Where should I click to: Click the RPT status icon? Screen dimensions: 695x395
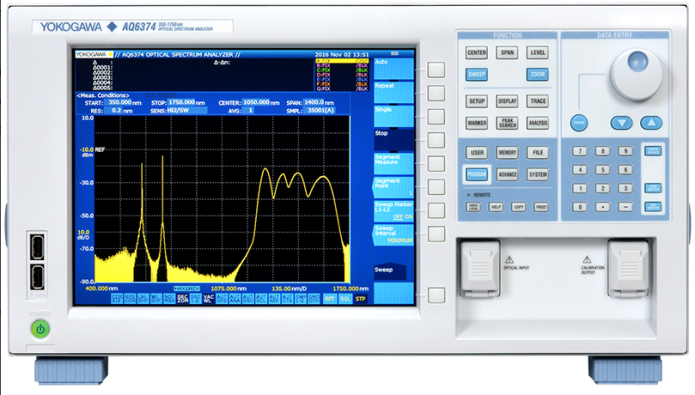pos(329,299)
